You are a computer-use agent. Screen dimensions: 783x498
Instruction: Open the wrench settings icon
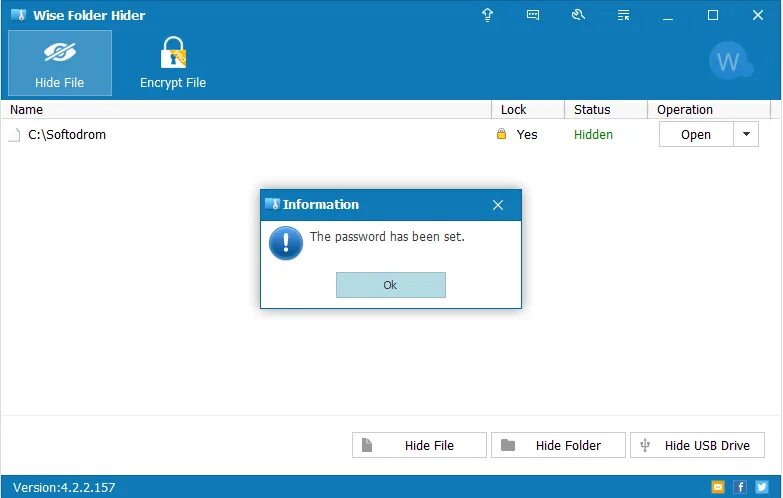[x=578, y=15]
